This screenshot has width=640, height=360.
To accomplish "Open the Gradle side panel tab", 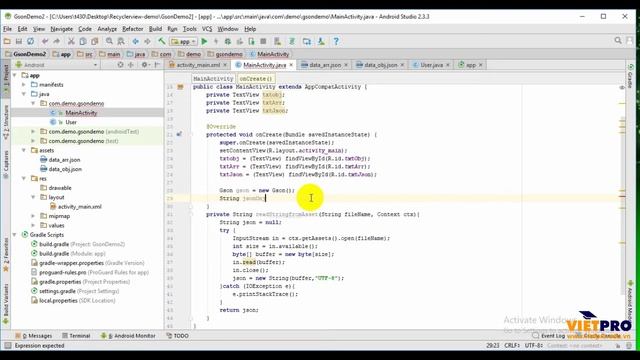I will tap(631, 76).
